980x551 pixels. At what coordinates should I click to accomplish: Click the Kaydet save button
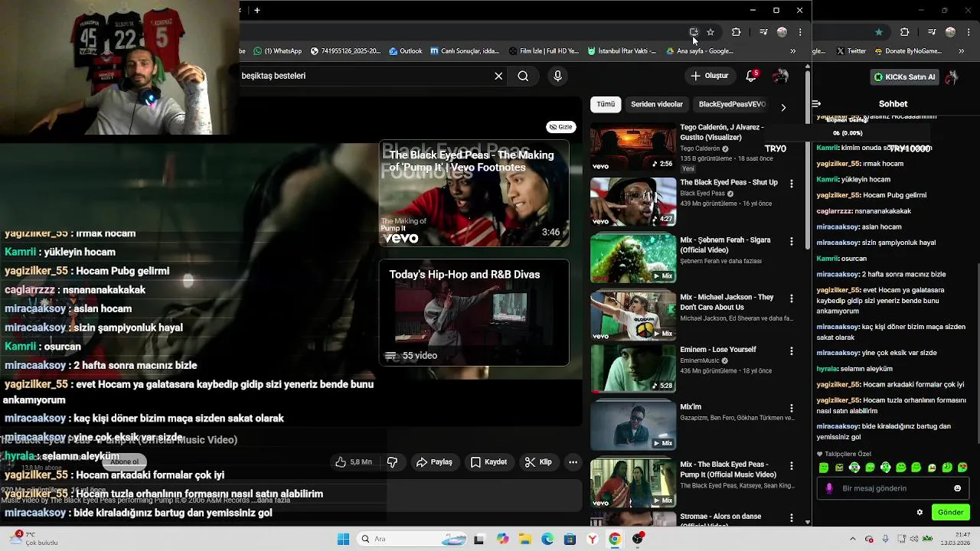(x=488, y=462)
